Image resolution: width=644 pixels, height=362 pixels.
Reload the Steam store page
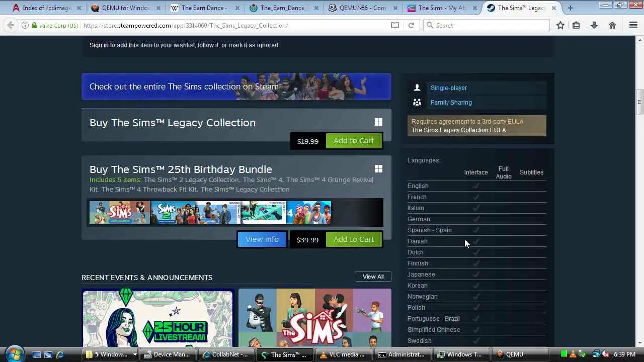(411, 25)
